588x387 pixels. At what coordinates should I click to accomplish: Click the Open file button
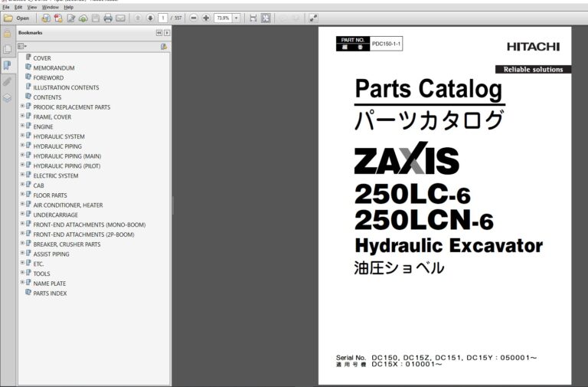point(16,18)
